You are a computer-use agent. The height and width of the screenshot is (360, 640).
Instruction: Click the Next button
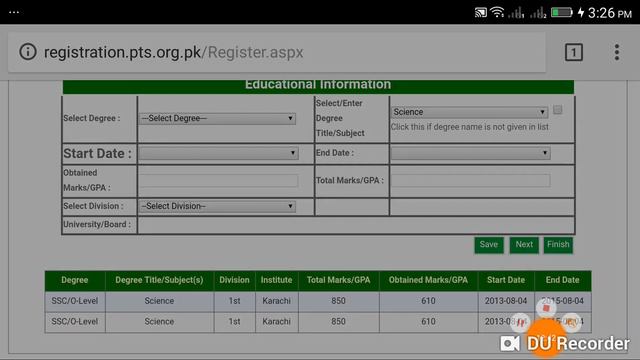pos(524,244)
